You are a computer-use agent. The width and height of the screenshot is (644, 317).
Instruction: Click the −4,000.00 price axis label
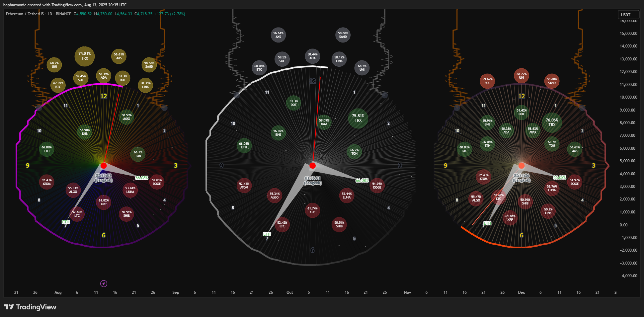(628, 276)
